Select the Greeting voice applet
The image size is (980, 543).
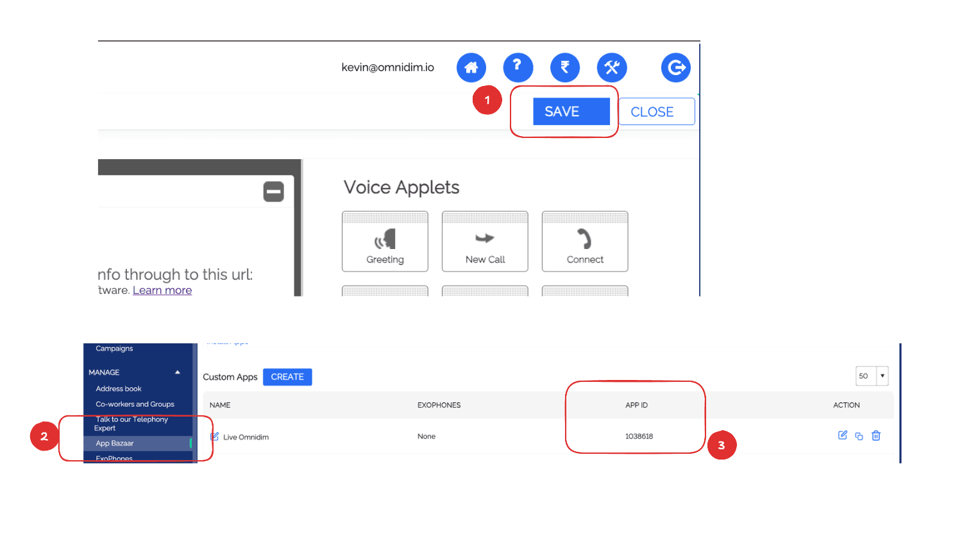pos(385,241)
